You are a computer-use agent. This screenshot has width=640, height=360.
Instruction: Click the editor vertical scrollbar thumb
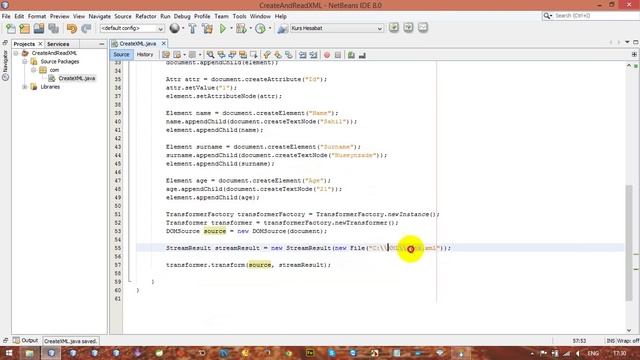pyautogui.click(x=629, y=244)
